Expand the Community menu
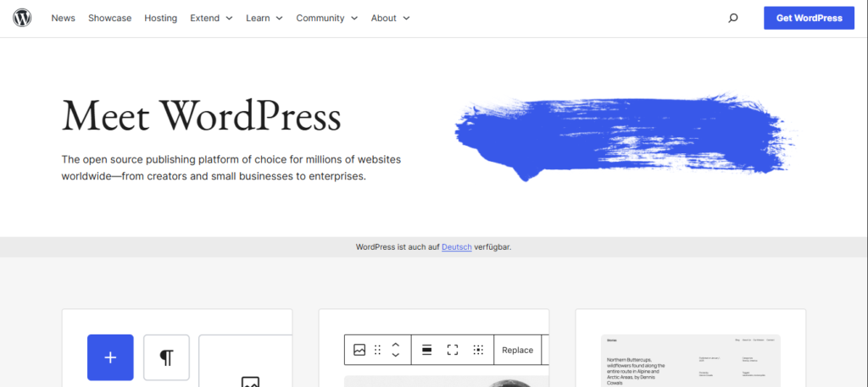This screenshot has height=387, width=868. [x=326, y=19]
